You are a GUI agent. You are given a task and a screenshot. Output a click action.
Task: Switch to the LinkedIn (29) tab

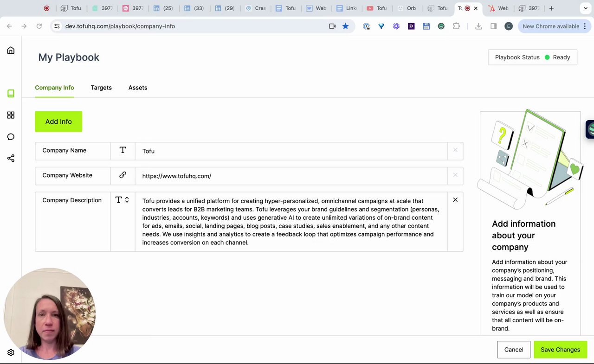(224, 8)
